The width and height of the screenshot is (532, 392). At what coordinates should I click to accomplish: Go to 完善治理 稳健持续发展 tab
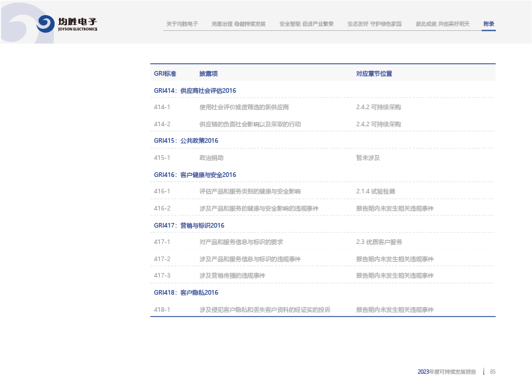coord(238,24)
